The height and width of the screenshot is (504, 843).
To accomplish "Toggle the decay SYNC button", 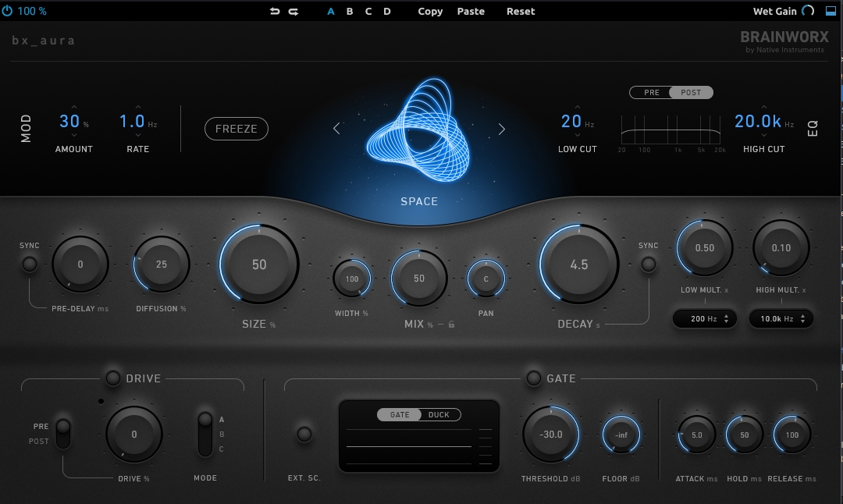I will [649, 264].
